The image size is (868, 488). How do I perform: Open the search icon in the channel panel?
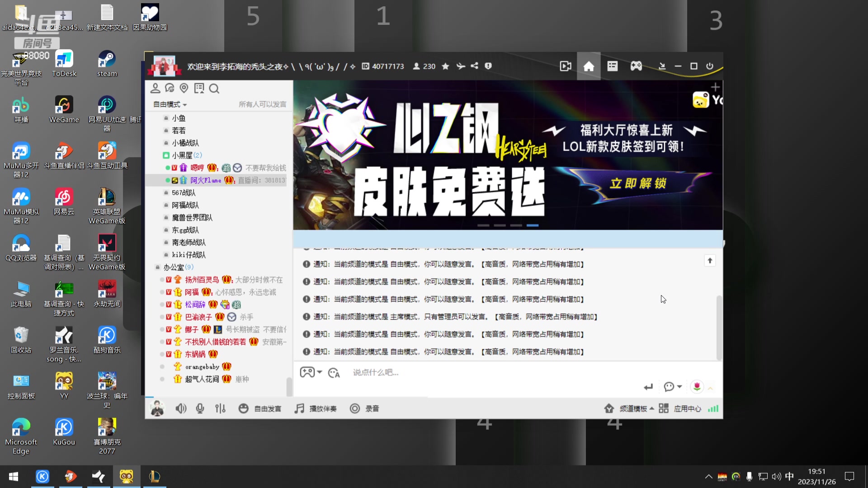click(x=214, y=89)
